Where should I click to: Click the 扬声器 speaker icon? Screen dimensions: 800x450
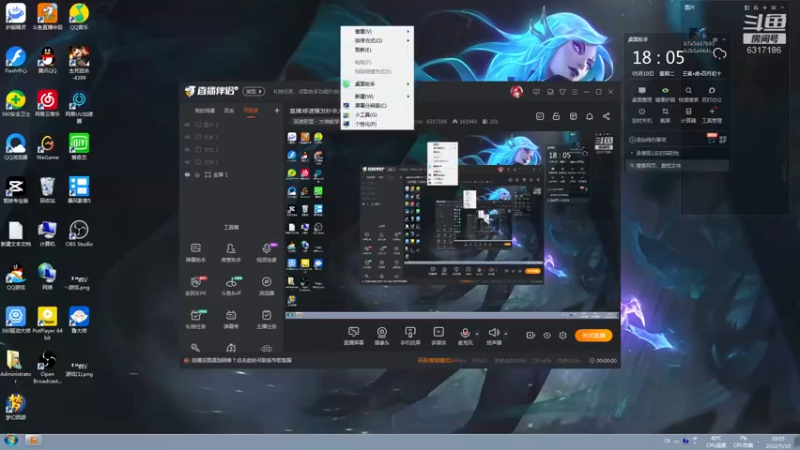[493, 333]
